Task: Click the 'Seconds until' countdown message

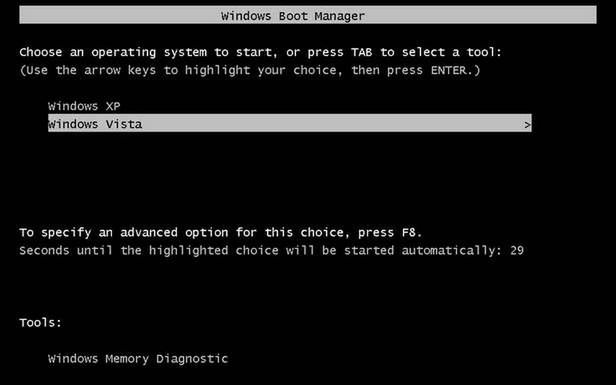Action: coord(271,251)
